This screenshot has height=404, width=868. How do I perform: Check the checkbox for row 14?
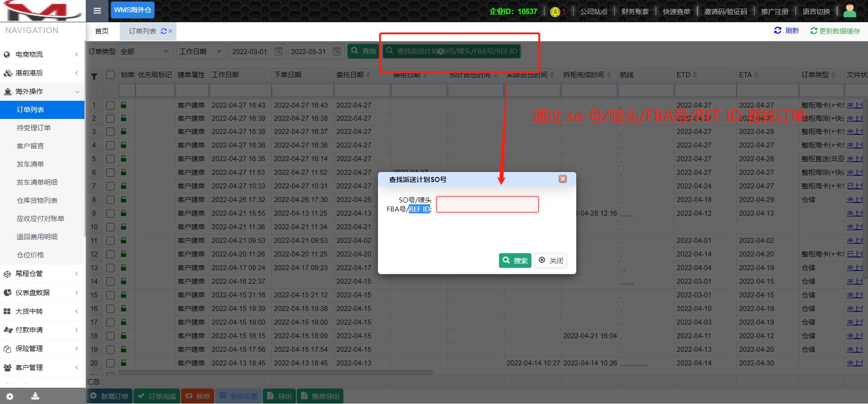point(110,281)
